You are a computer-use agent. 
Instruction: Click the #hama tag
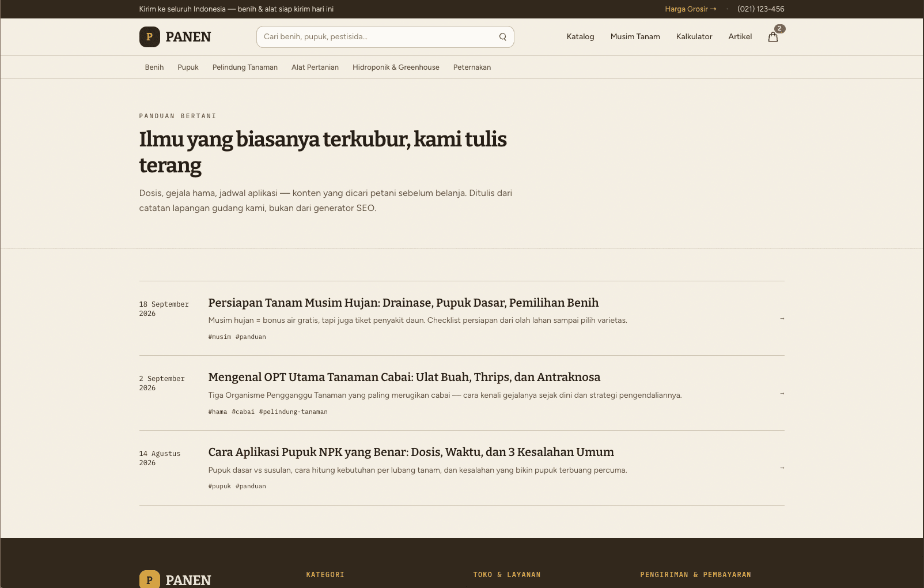pyautogui.click(x=218, y=412)
